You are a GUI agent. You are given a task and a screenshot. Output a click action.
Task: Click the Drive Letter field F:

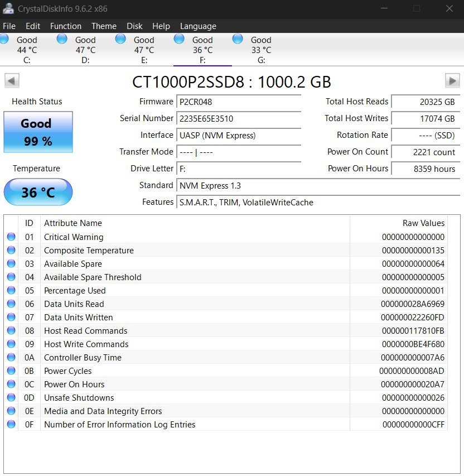click(x=239, y=169)
